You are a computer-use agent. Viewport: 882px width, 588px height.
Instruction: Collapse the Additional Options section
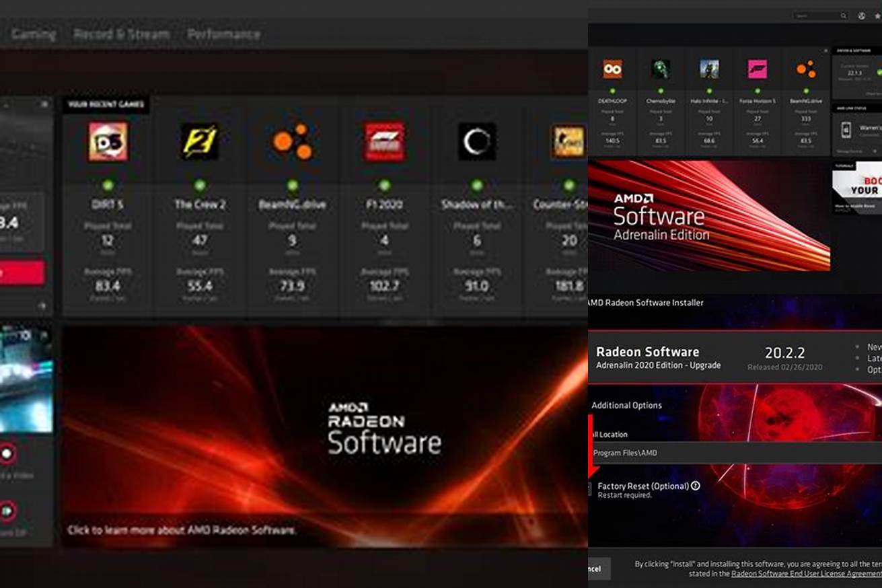click(x=626, y=405)
